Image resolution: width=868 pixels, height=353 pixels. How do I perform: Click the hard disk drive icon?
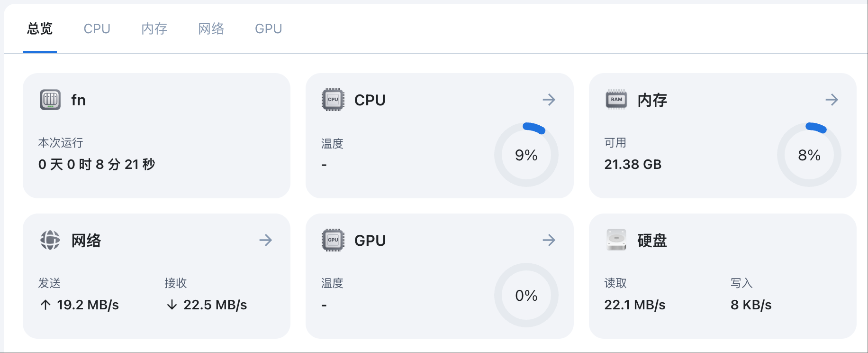point(616,240)
